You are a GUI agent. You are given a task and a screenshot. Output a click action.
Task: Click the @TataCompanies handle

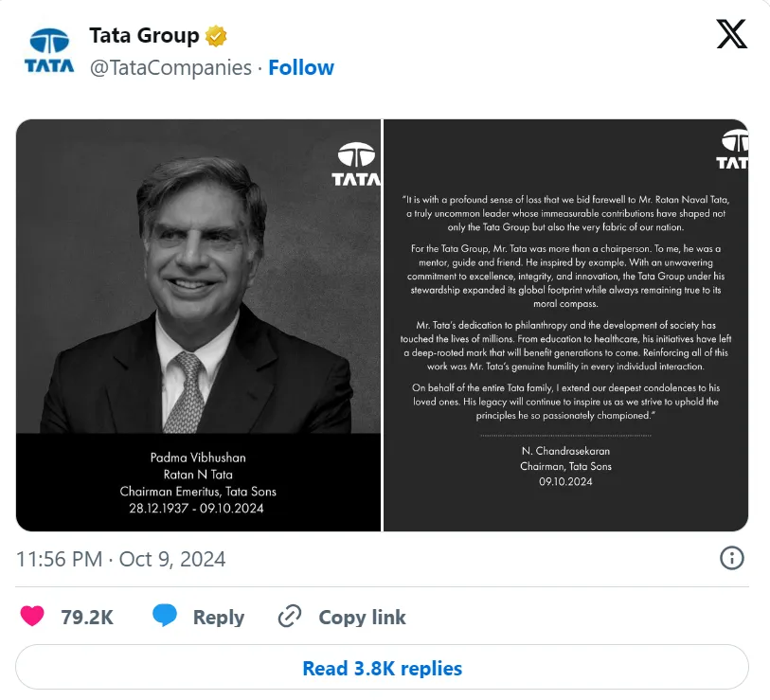tap(170, 67)
